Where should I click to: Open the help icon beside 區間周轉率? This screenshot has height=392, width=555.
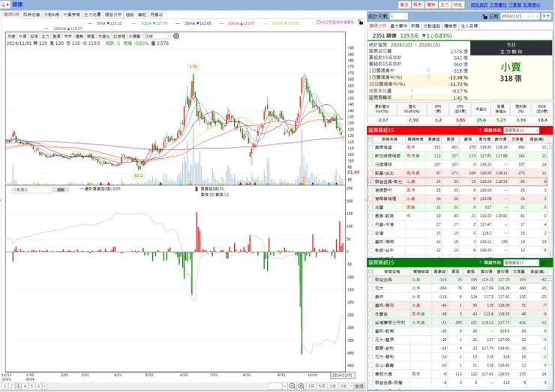pos(412,97)
